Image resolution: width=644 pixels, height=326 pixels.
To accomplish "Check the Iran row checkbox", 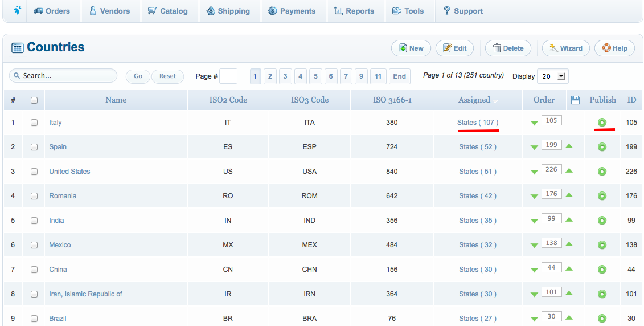I will (34, 294).
